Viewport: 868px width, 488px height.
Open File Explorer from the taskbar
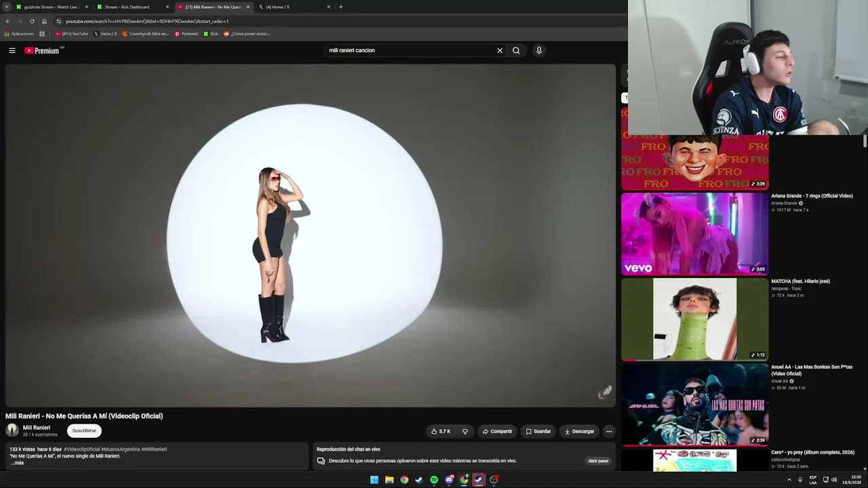(x=389, y=480)
